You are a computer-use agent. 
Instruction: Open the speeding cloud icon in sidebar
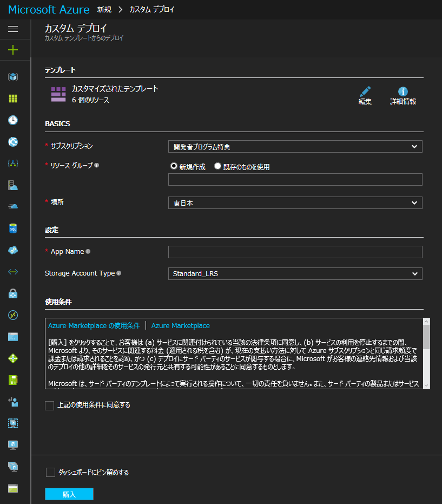point(13,207)
